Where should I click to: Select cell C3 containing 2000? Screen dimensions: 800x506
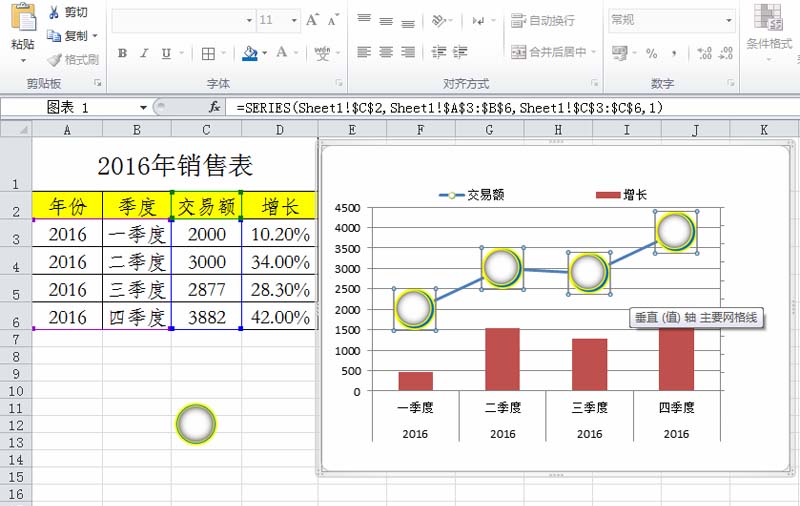click(206, 234)
